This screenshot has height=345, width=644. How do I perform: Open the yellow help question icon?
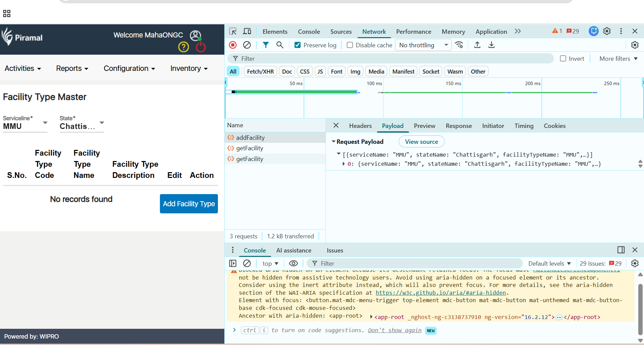[x=184, y=47]
